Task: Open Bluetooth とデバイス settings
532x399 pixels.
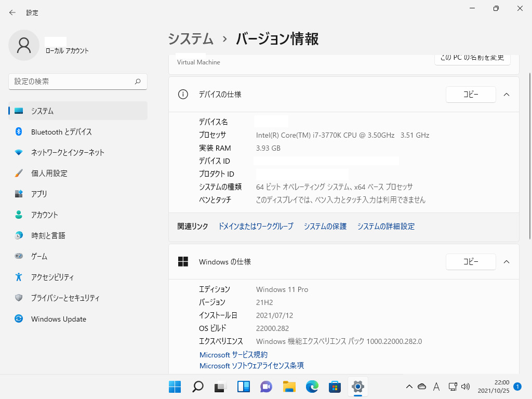Action: coord(61,132)
